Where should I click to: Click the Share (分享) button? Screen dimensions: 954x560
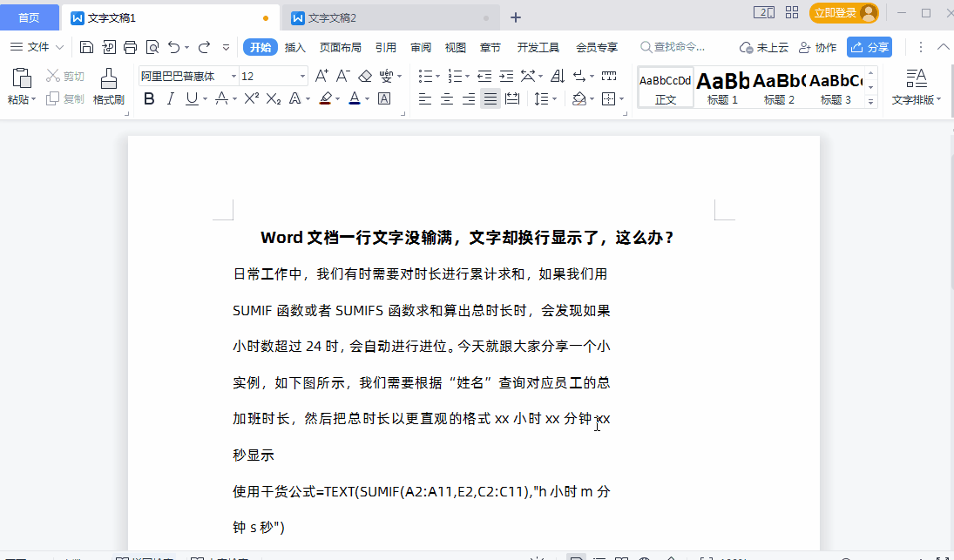pyautogui.click(x=869, y=47)
